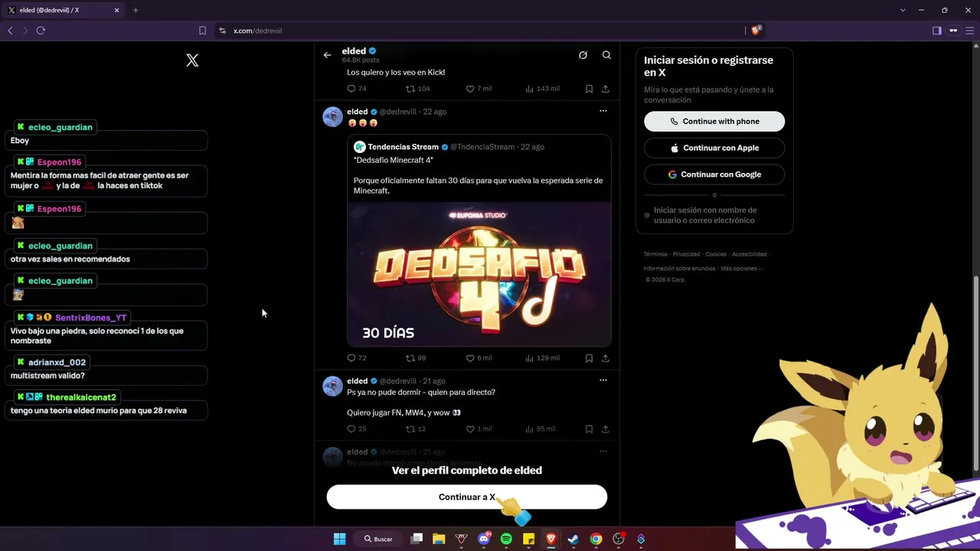Like the Kick post with 7 mil likes
The height and width of the screenshot is (551, 980).
point(479,89)
